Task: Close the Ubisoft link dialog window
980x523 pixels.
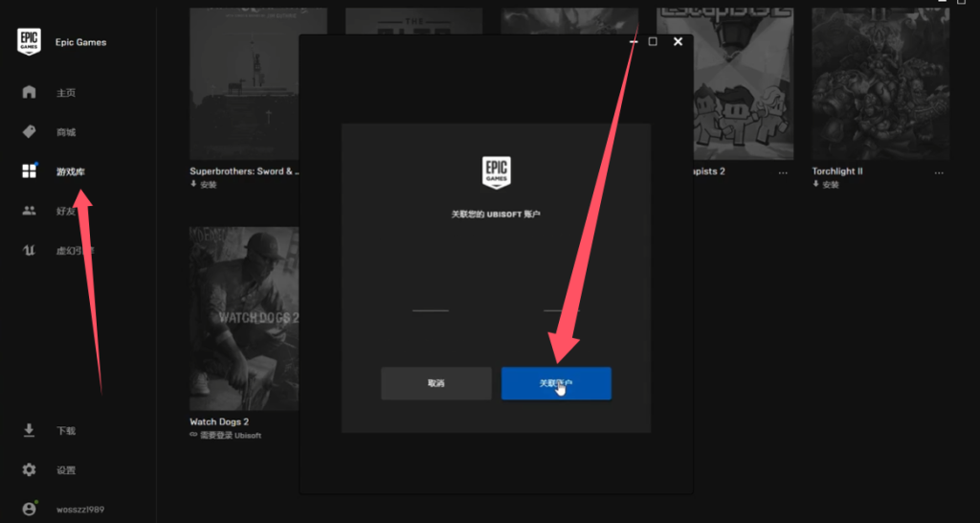Action: pyautogui.click(x=679, y=41)
